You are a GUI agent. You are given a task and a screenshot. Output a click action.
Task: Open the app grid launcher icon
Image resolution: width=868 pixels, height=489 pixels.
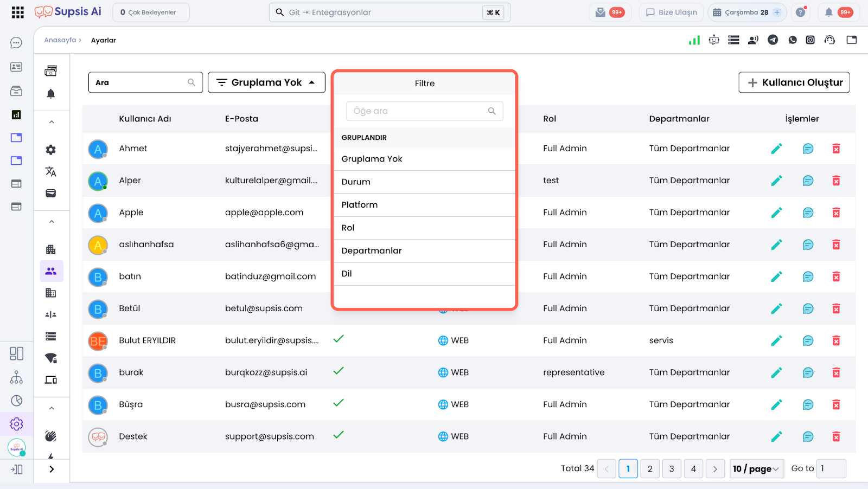click(x=17, y=12)
